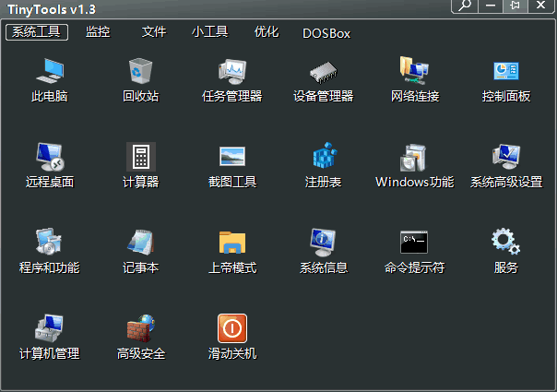
Task: Open 设备管理器 device manager
Action: 323,71
